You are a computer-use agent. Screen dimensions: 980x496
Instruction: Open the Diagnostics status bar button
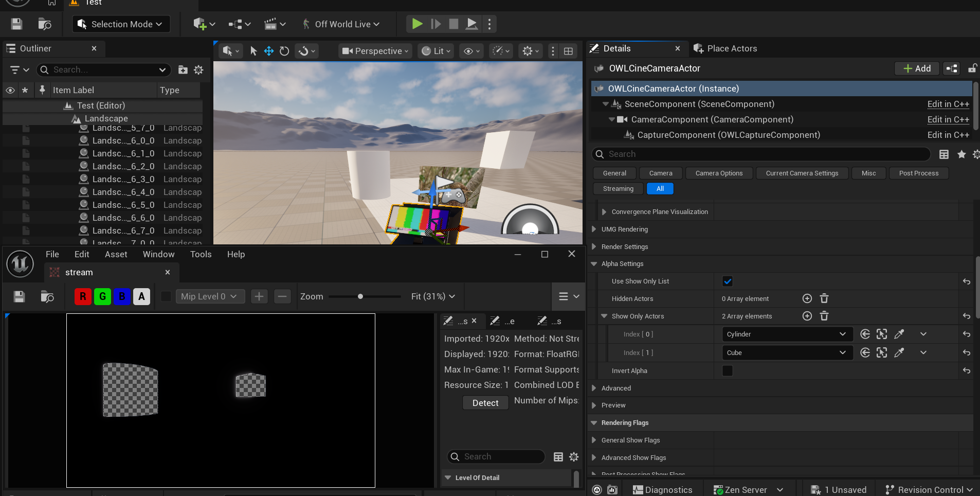pyautogui.click(x=662, y=490)
